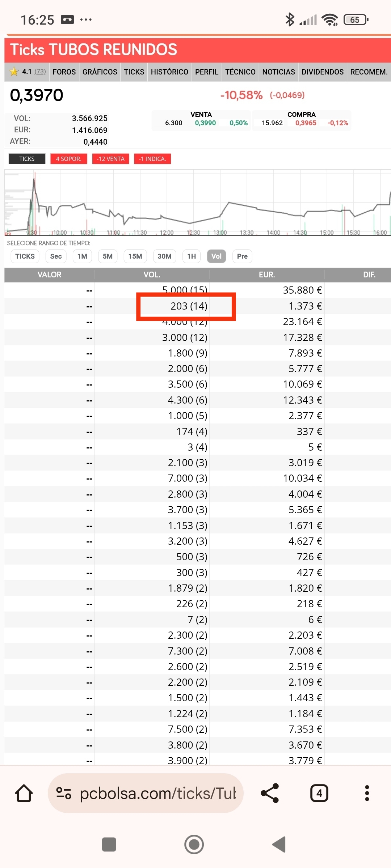Tap the site settings icon in address bar
Screen dimensions: 391x868
(63, 793)
